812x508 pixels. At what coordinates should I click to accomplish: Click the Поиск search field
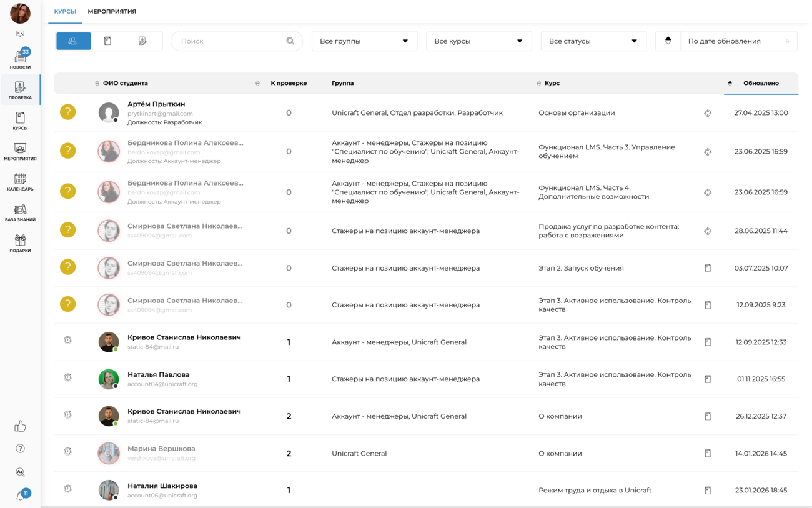pyautogui.click(x=237, y=41)
